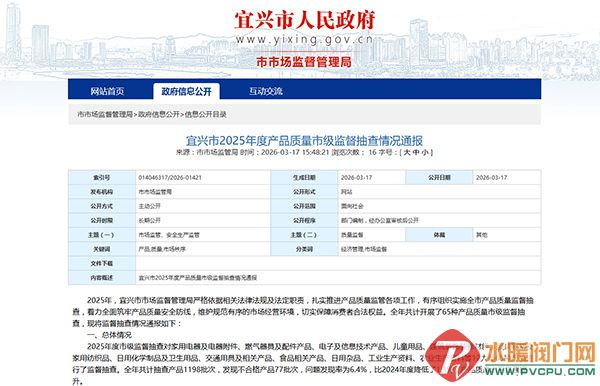Click the 部门编制，经办公室审核后公开 value
This screenshot has height=386, width=600.
point(380,220)
